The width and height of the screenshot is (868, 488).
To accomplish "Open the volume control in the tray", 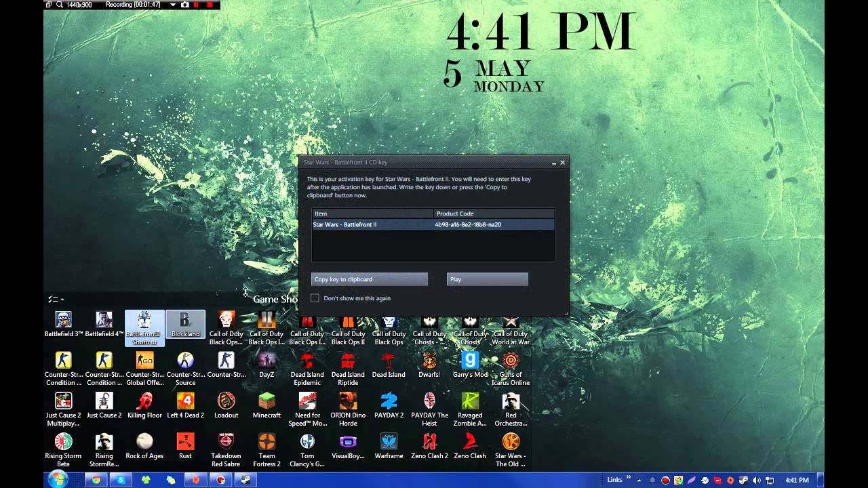I will click(x=756, y=480).
